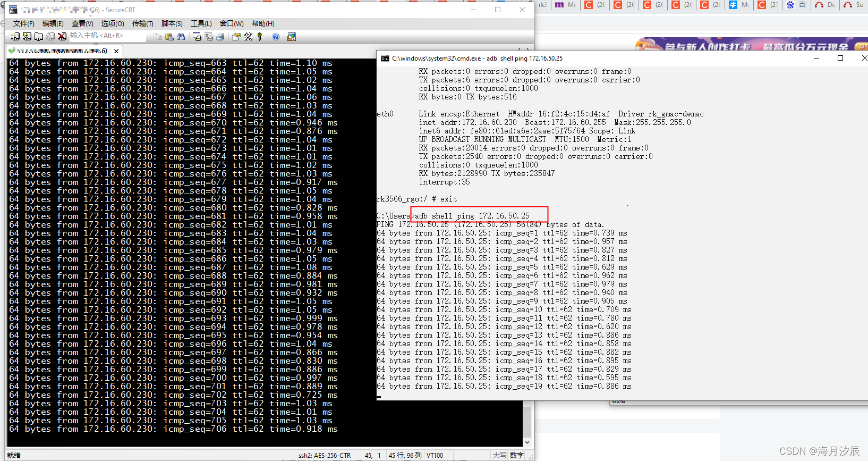
Task: Click adb shell ping command text
Action: [x=472, y=216]
